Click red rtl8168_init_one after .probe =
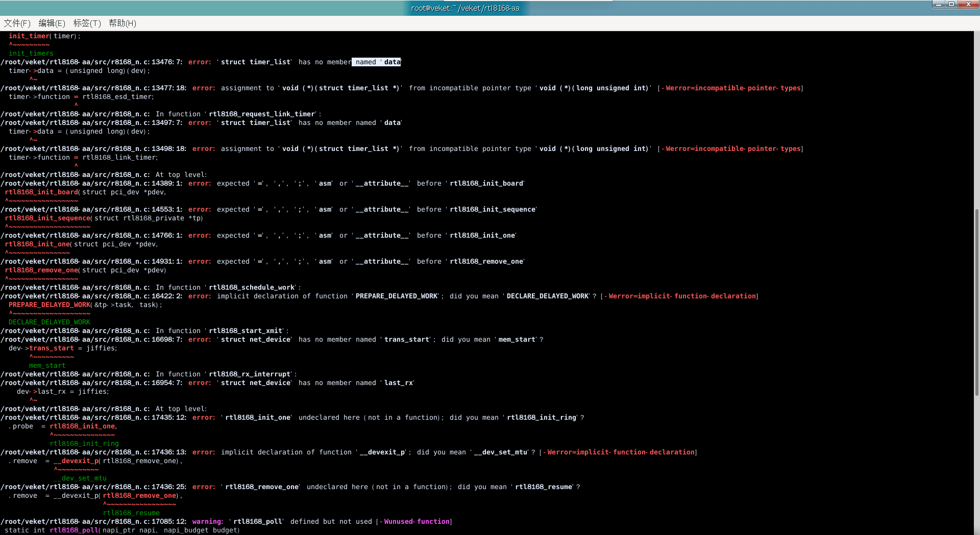The image size is (980, 535). [x=82, y=426]
